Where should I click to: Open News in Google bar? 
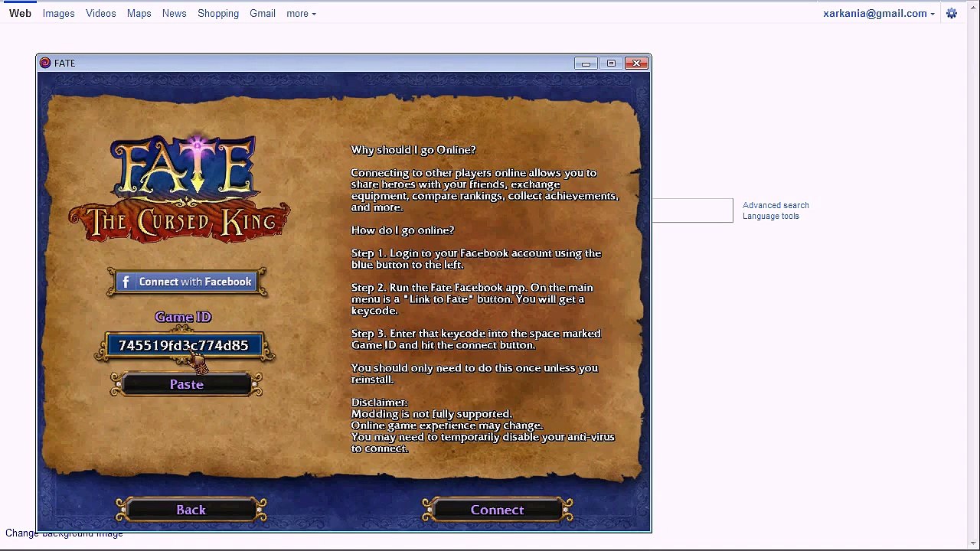[x=175, y=13]
